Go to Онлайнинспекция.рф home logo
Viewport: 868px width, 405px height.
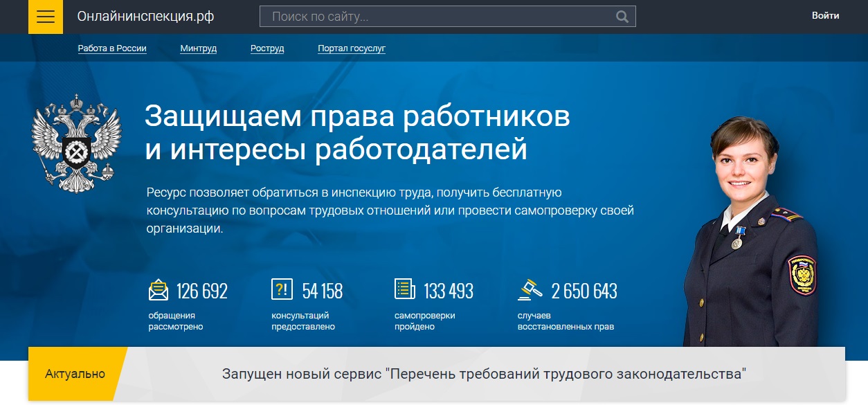[x=145, y=17]
